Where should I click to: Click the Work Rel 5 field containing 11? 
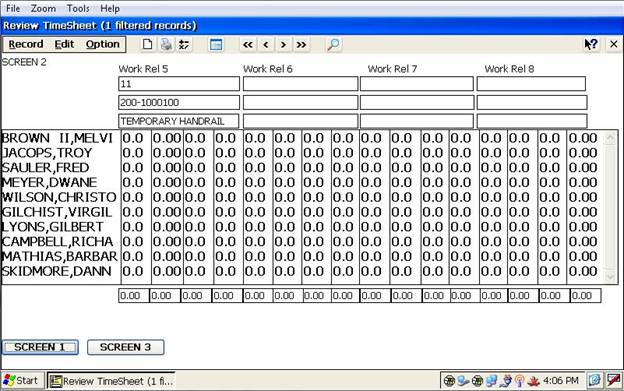[x=179, y=84]
